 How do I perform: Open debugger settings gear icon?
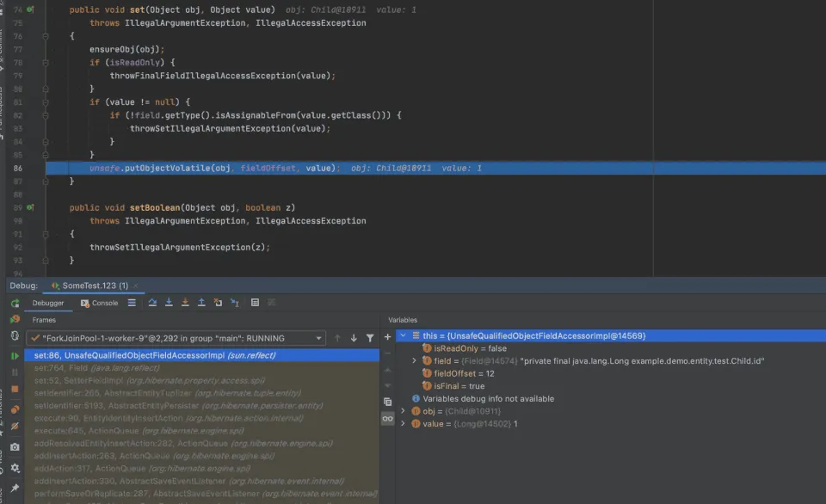pyautogui.click(x=15, y=468)
